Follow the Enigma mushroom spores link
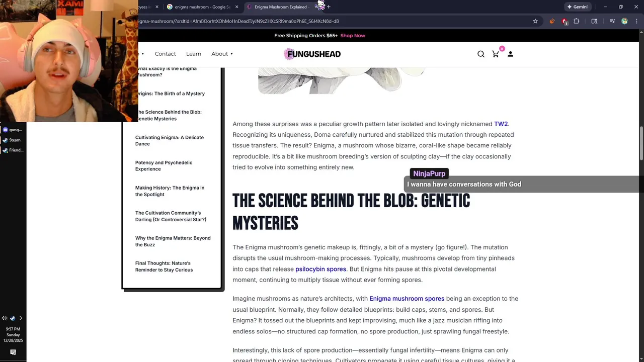 tap(407, 299)
